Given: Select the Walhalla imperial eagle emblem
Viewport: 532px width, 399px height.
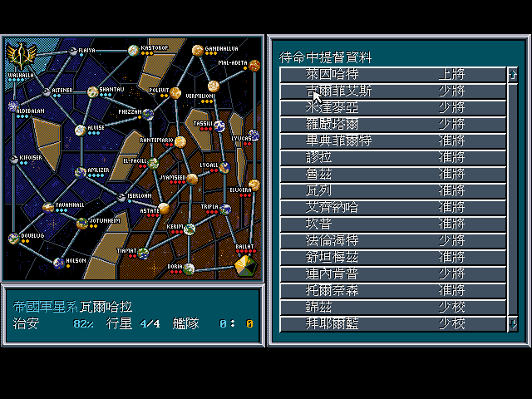Looking at the screenshot, I should [21, 56].
